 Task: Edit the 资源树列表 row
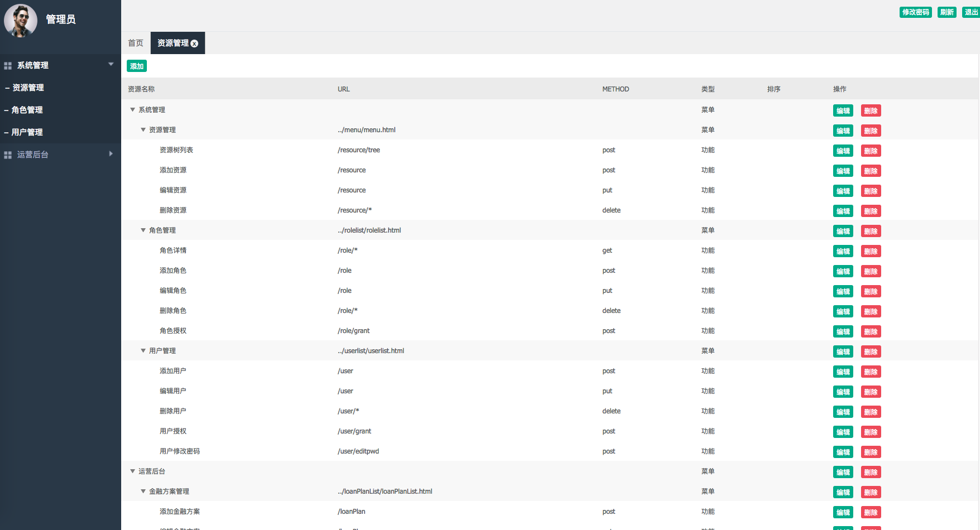pyautogui.click(x=843, y=151)
